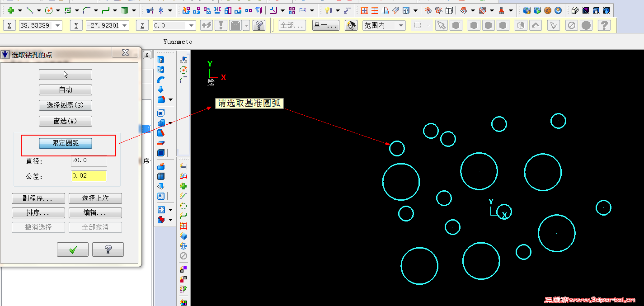
Task: Click the yellow 公差 tolerance field
Action: (89, 176)
